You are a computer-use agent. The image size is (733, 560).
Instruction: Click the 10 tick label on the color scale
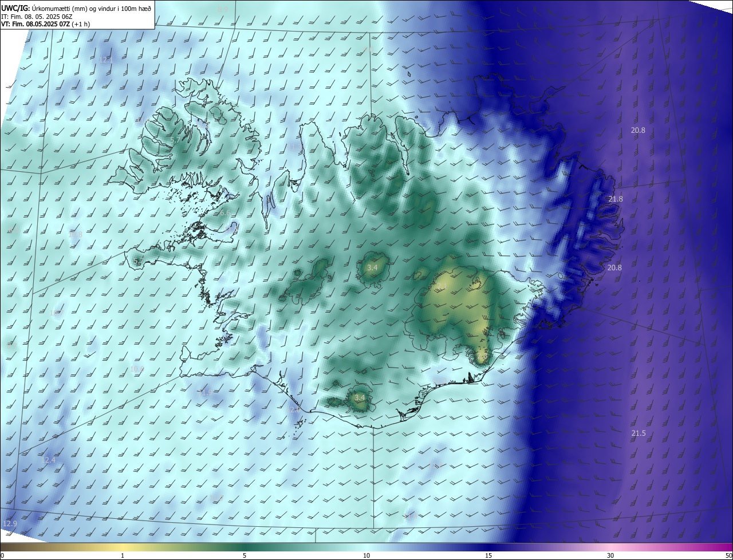click(366, 555)
